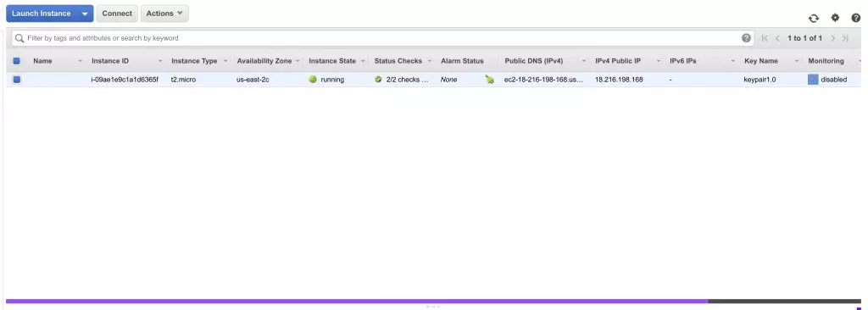This screenshot has width=868, height=310.
Task: Sort by Instance State column header
Action: click(332, 61)
